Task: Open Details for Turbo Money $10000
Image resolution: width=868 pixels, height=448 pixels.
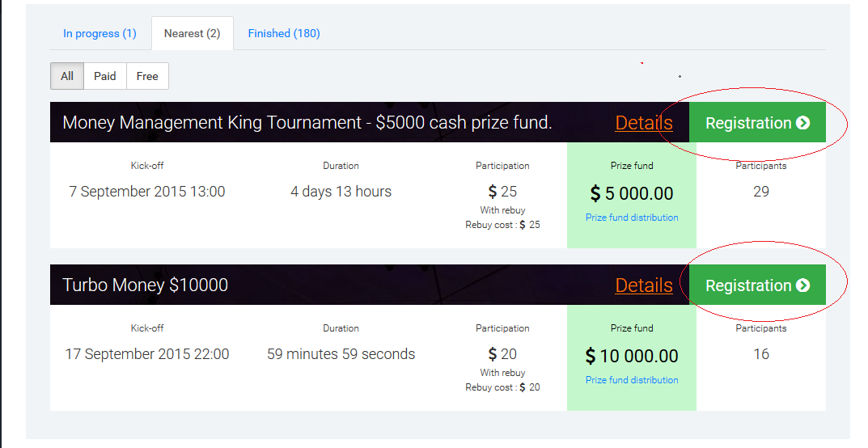Action: point(644,285)
